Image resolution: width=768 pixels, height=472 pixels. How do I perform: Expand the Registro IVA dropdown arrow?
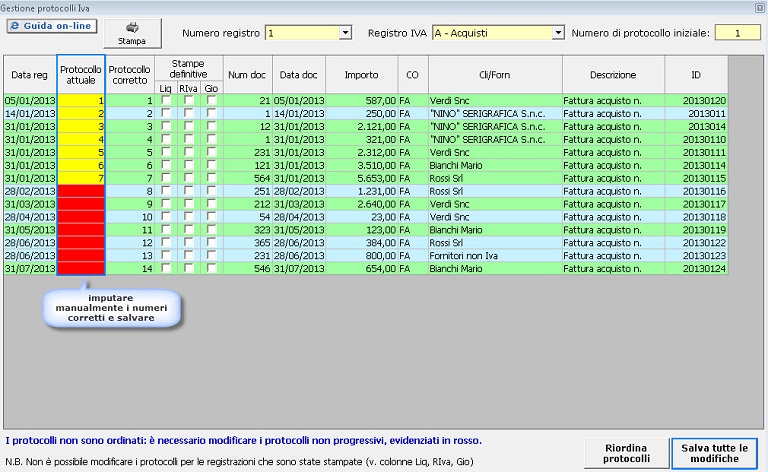(558, 33)
